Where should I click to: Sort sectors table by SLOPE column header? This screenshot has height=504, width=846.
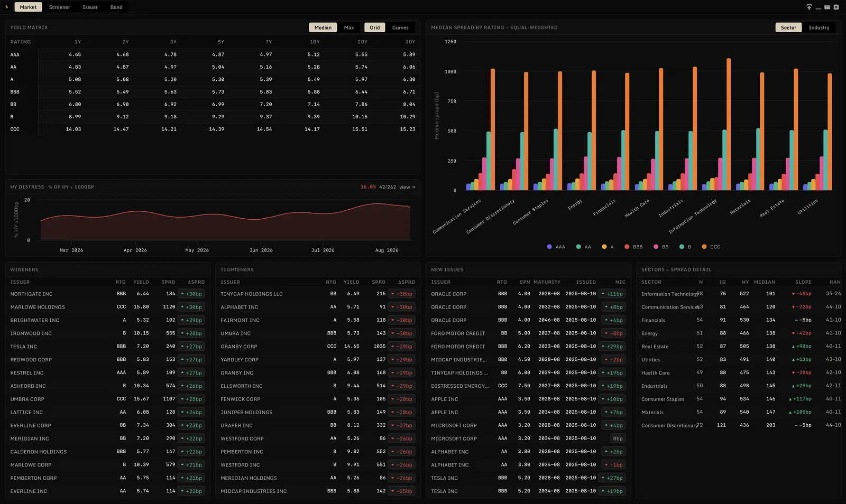[803, 282]
